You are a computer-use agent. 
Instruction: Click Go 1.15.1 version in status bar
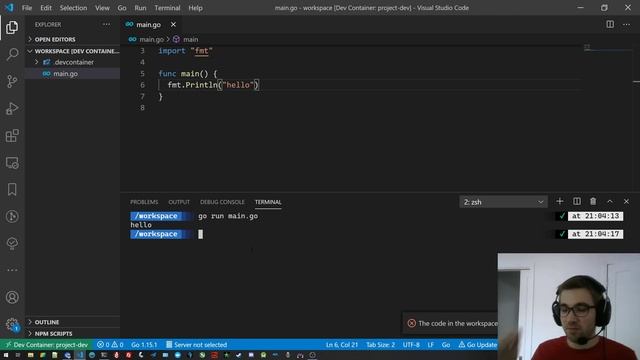click(x=144, y=344)
